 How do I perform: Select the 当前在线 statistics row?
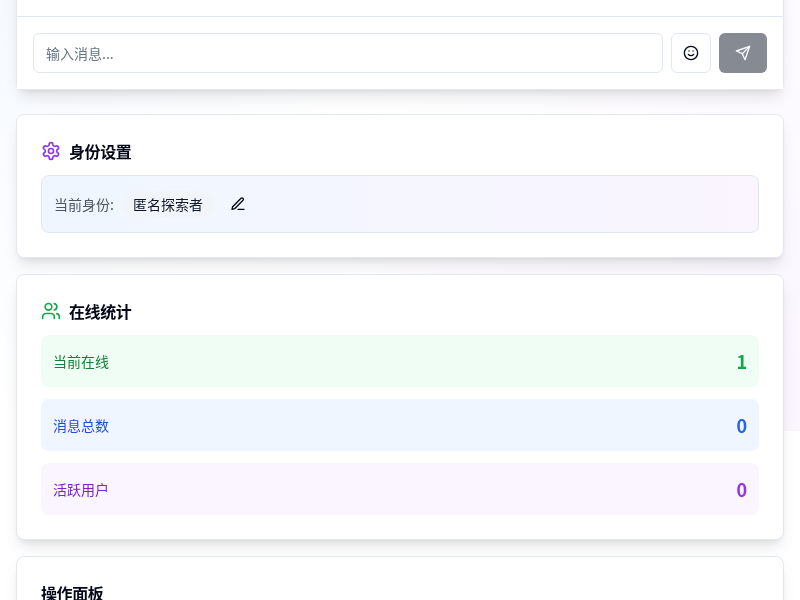pos(400,361)
